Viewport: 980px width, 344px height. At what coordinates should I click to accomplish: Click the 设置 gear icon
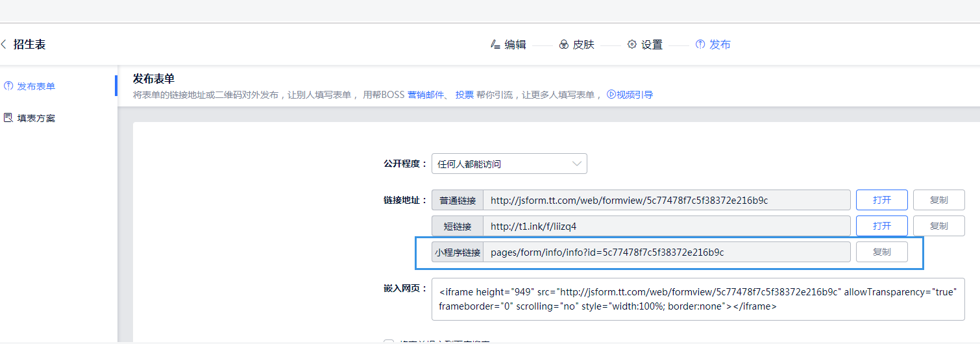pos(631,45)
